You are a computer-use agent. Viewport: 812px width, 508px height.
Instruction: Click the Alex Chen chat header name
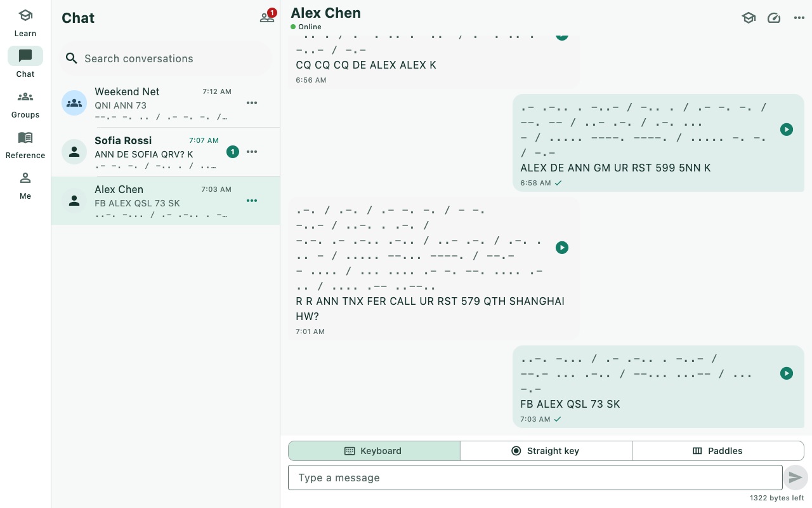(x=325, y=13)
